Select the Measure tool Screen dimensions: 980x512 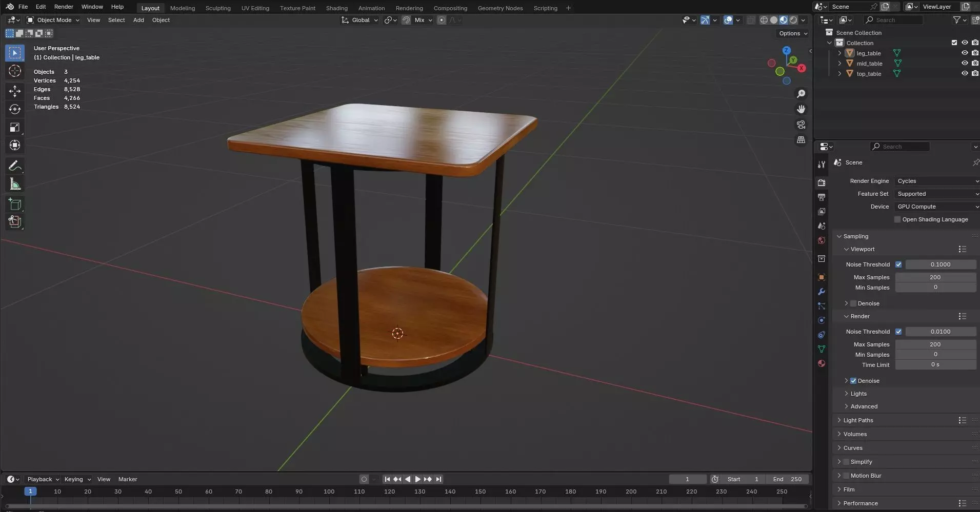15,184
